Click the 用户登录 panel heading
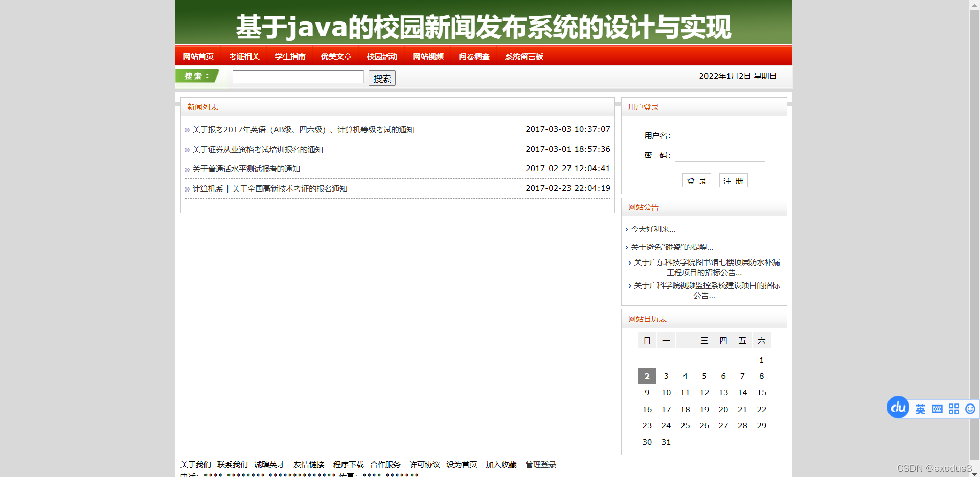The height and width of the screenshot is (477, 980). point(644,107)
